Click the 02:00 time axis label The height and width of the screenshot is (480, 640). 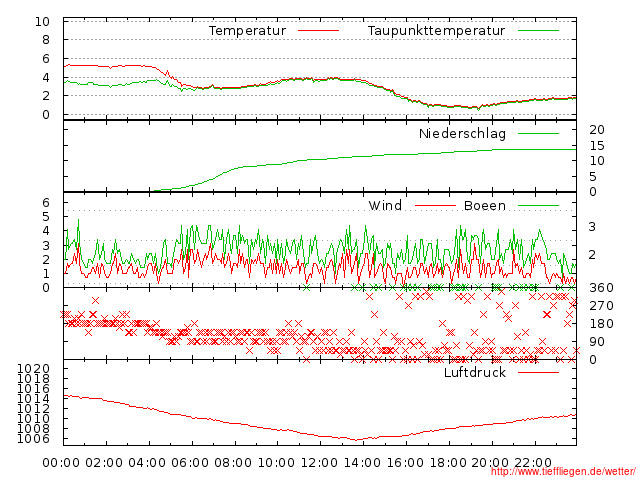click(104, 463)
